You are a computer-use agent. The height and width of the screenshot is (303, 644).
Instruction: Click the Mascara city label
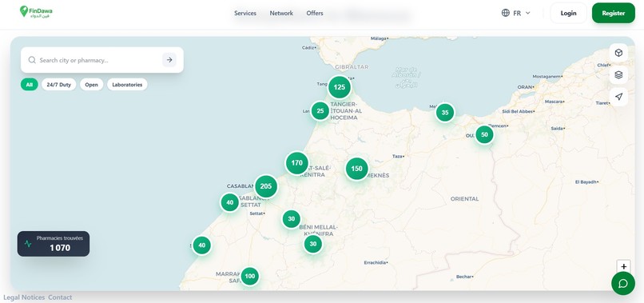click(x=554, y=102)
